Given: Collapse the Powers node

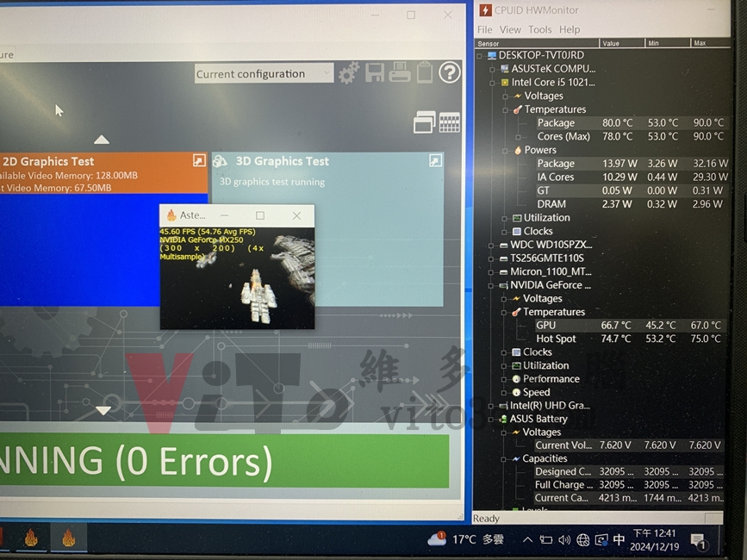Looking at the screenshot, I should pyautogui.click(x=505, y=151).
